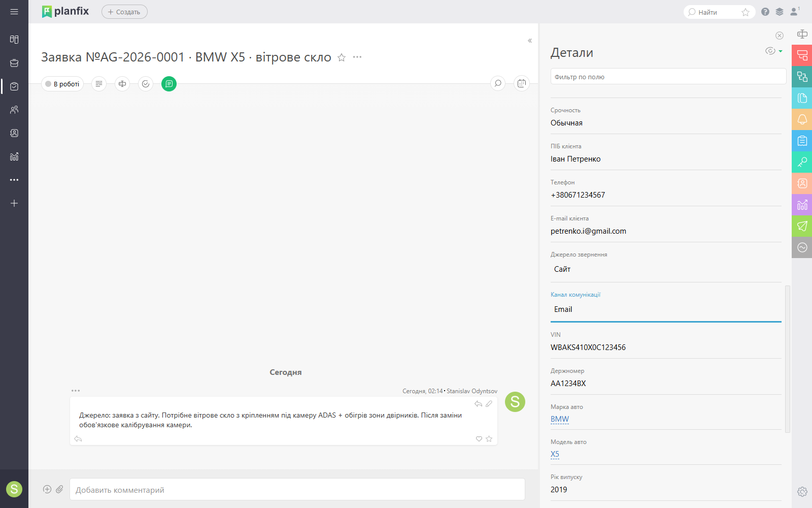
Task: Switch to the task description tab icon
Action: [99, 84]
